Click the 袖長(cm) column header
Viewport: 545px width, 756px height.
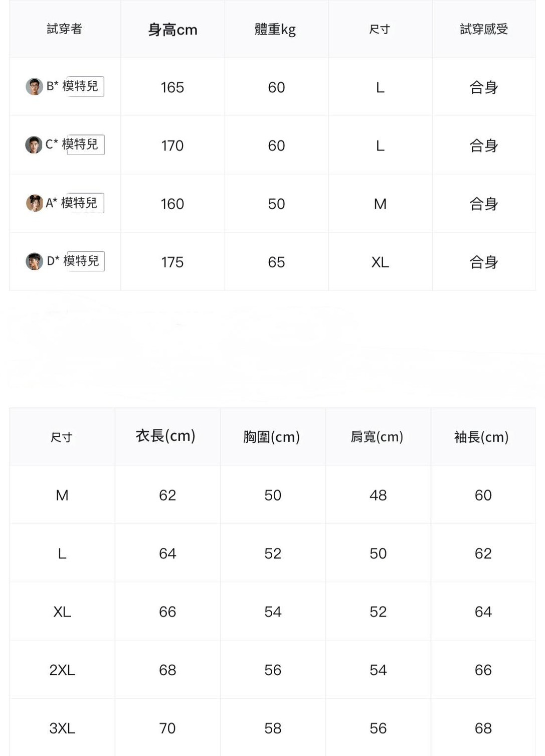(481, 437)
